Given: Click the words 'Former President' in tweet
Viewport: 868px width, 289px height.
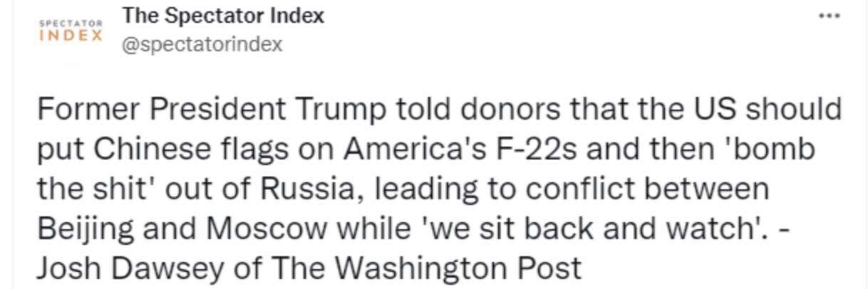Looking at the screenshot, I should tap(161, 110).
